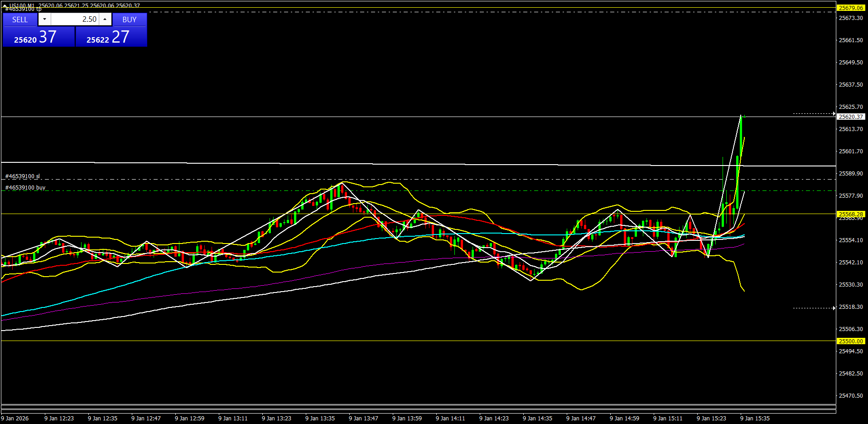Click the 25622 27 ask price tile
The image size is (868, 424).
111,37
